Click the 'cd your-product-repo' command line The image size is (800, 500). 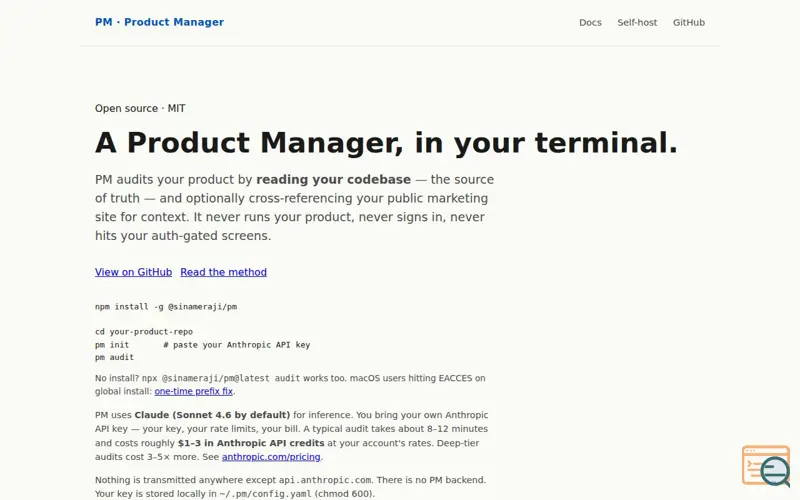[x=144, y=332]
